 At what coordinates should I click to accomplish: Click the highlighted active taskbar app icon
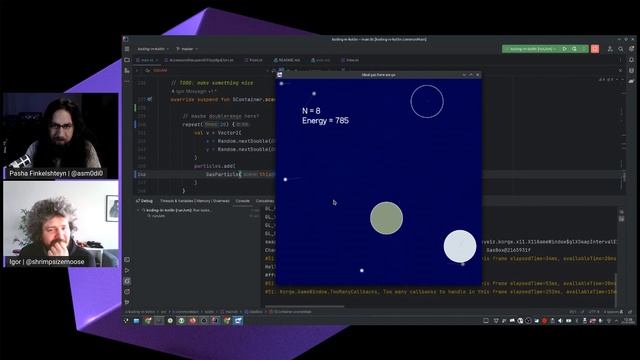click(238, 321)
